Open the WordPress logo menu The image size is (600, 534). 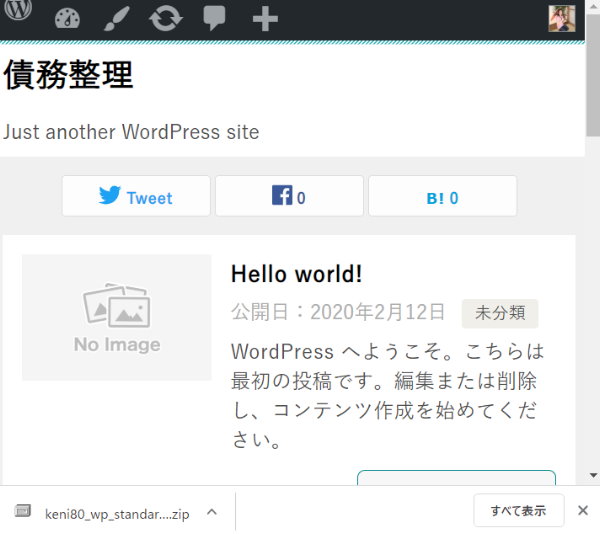[19, 13]
